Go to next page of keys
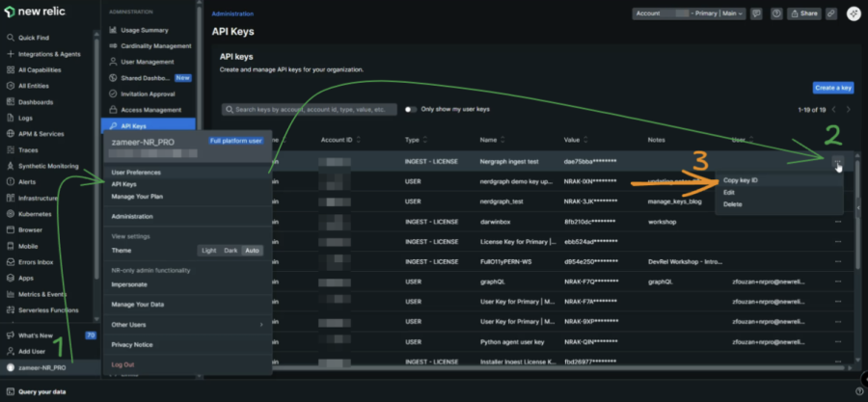Screen dimensions: 868x402 point(848,110)
